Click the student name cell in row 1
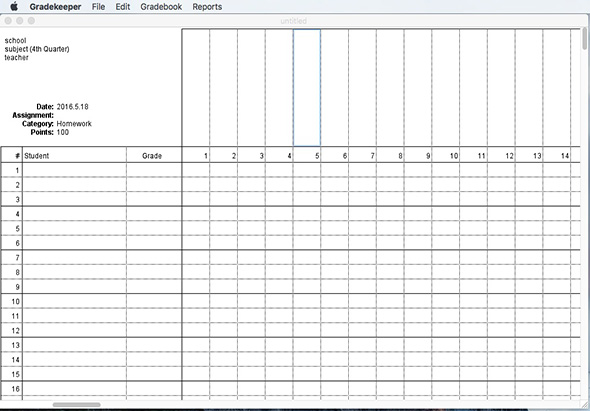Viewport: 590px width, 411px height. (x=75, y=170)
